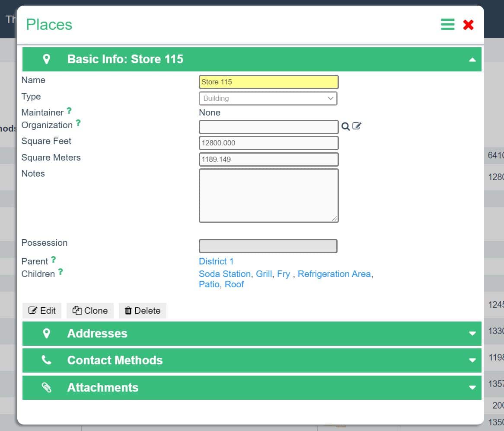The height and width of the screenshot is (431, 504).
Task: Click the Square Feet field
Action: point(269,143)
